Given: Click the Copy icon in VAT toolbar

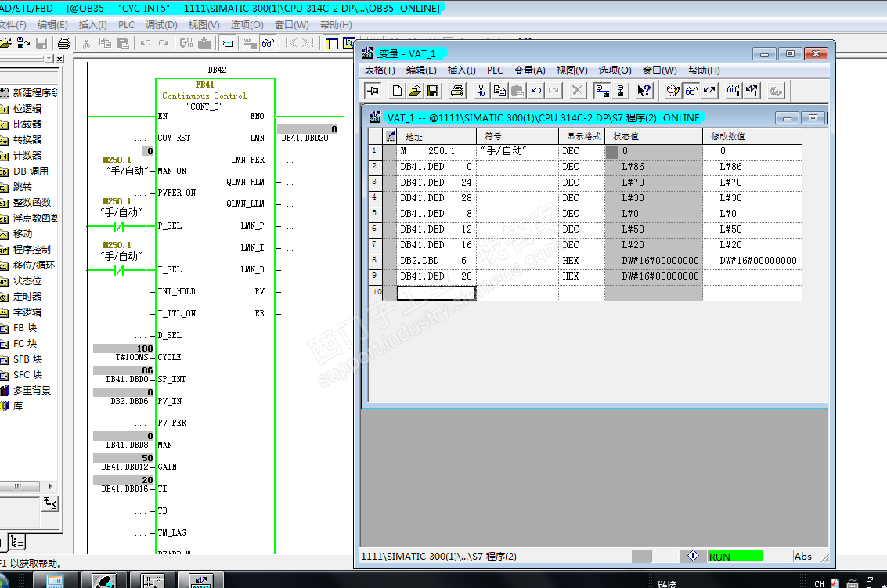Looking at the screenshot, I should 499,91.
